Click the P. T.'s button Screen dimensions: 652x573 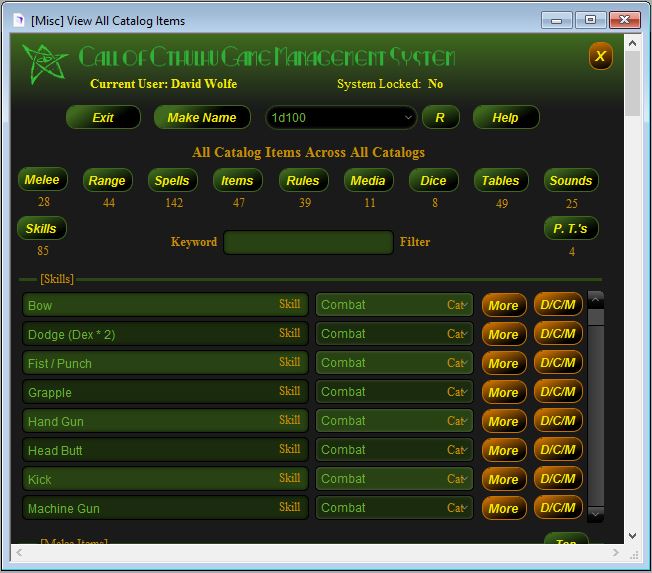tap(571, 229)
